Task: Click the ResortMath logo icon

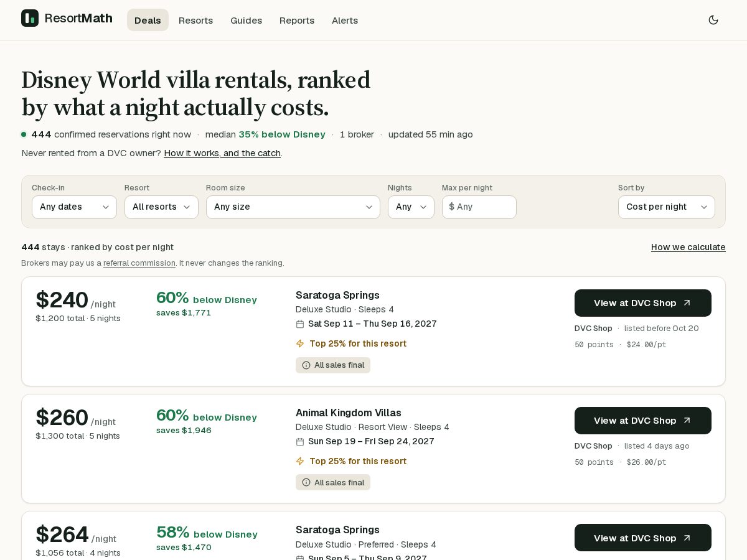Action: click(x=30, y=18)
